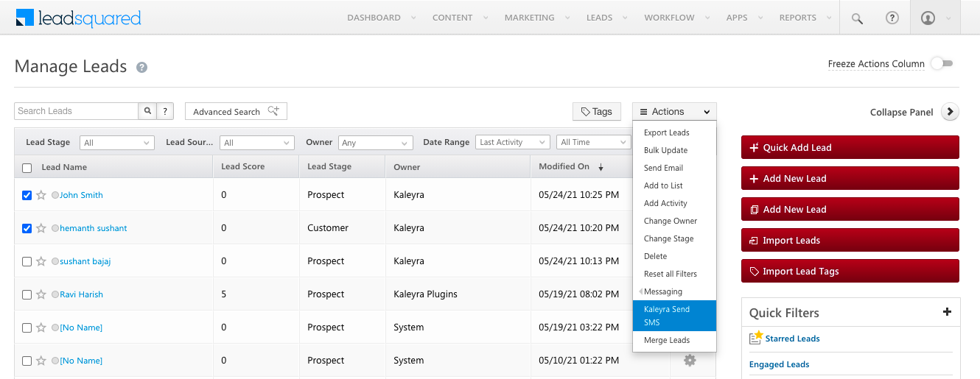Open the Starred Leads quick filter

click(x=792, y=339)
